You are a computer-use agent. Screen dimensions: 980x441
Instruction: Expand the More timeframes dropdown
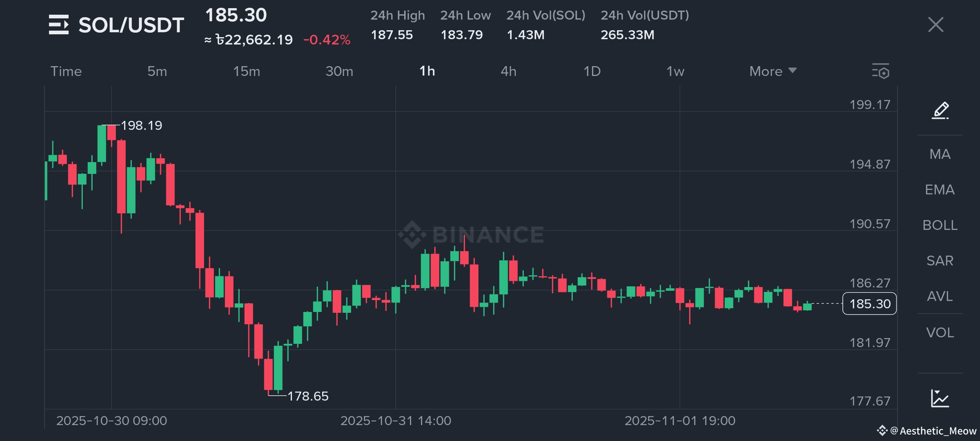(x=773, y=71)
